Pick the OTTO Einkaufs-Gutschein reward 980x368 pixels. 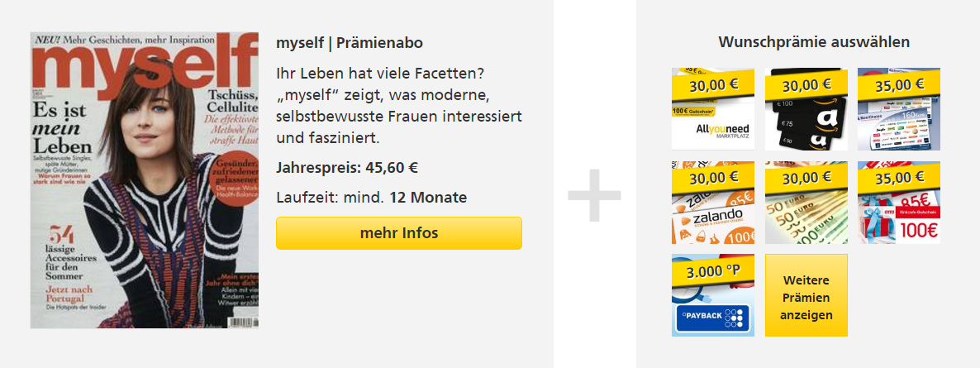point(899,202)
